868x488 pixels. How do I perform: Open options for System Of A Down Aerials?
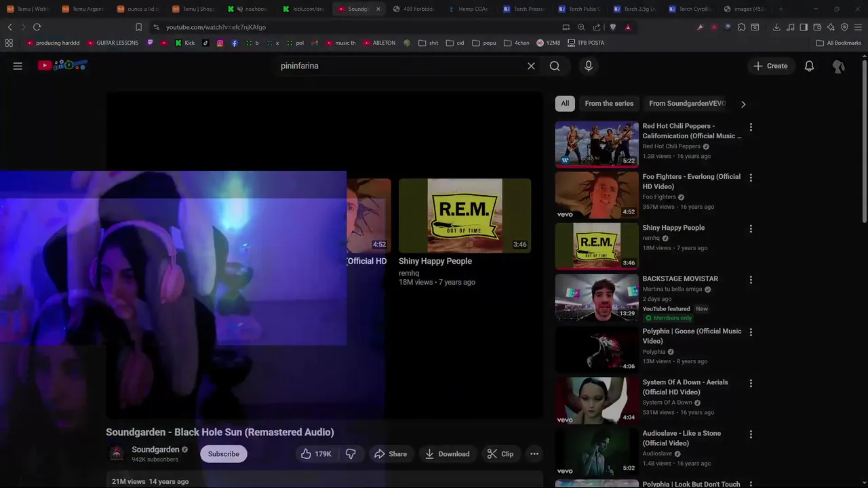(x=751, y=383)
